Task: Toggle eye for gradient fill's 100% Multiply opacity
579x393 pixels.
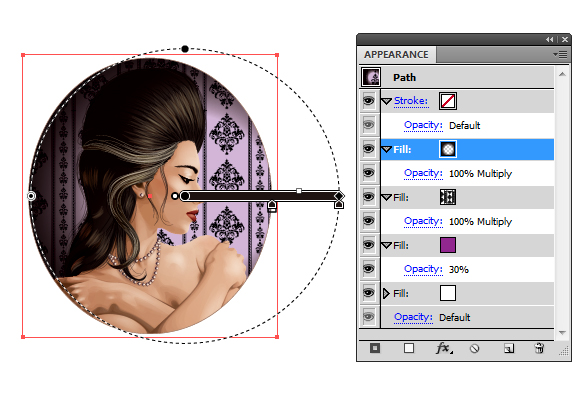Action: [x=369, y=173]
